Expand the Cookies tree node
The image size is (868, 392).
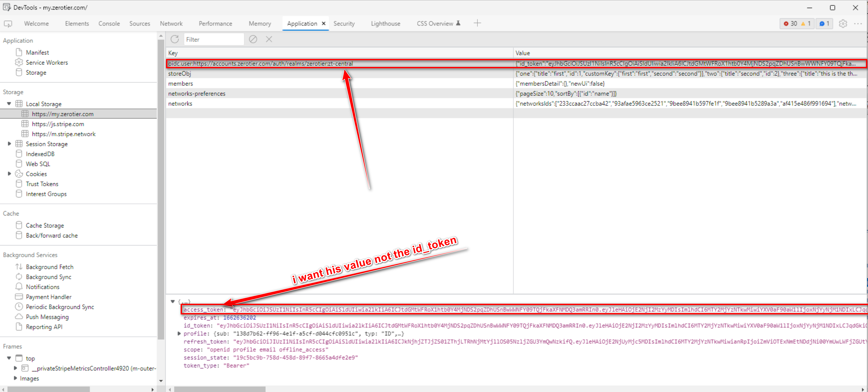(9, 174)
